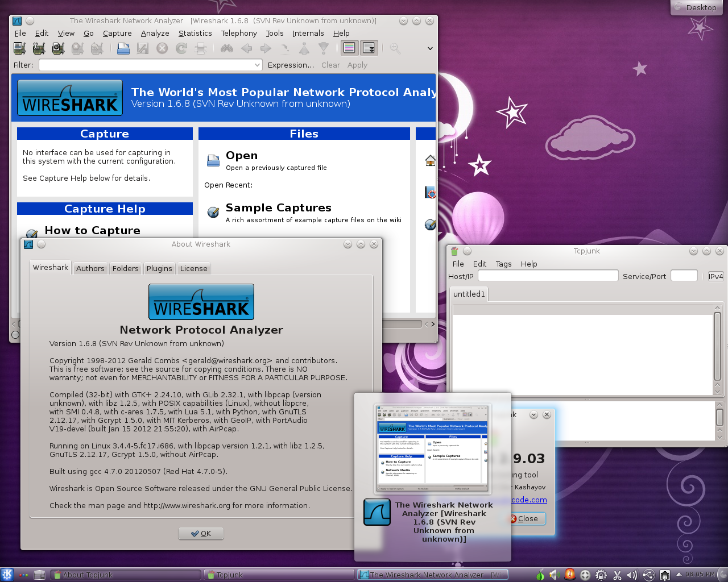Viewport: 728px width, 582px height.
Task: Click the go forward arrow icon
Action: coord(266,48)
